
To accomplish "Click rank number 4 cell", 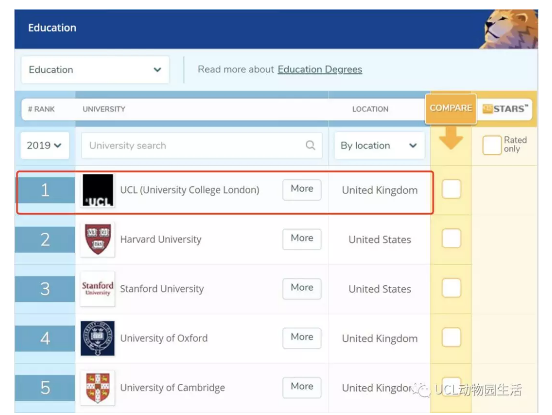I will (x=45, y=339).
